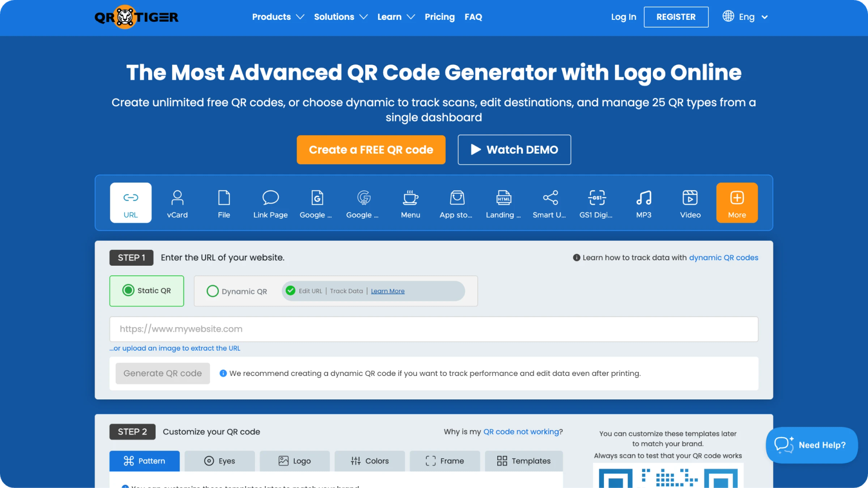
Task: Pick the Link Page QR type
Action: point(270,203)
